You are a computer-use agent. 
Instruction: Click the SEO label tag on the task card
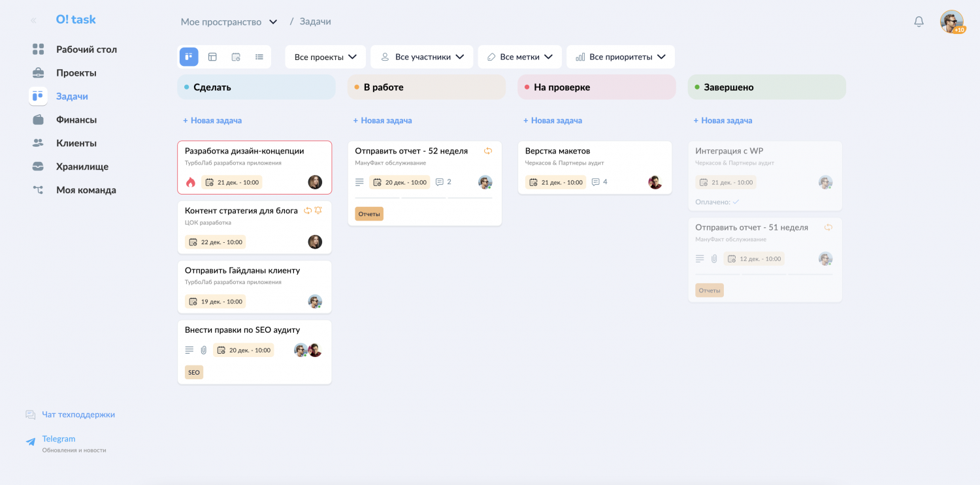[194, 373]
